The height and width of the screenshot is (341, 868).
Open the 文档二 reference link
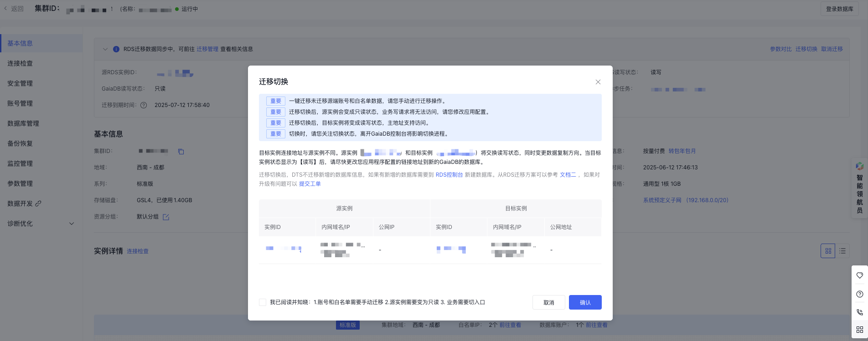pos(568,175)
